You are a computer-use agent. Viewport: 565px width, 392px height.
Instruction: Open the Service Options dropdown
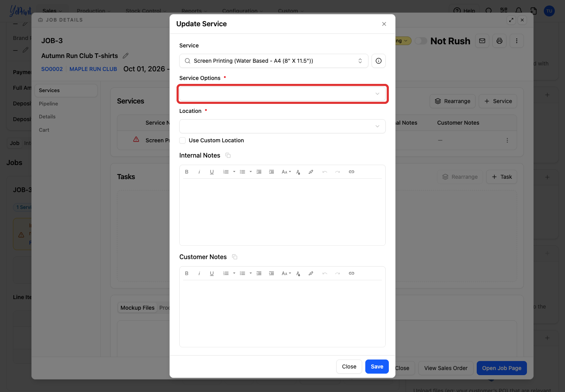click(282, 94)
